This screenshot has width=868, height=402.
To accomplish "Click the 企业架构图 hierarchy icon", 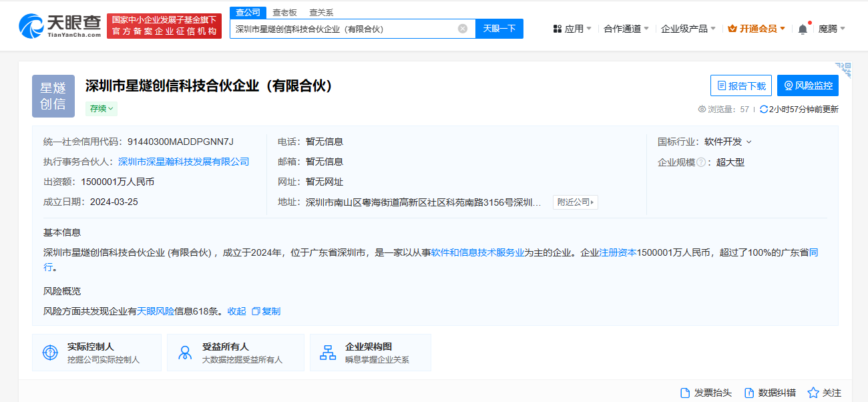I will [x=328, y=353].
